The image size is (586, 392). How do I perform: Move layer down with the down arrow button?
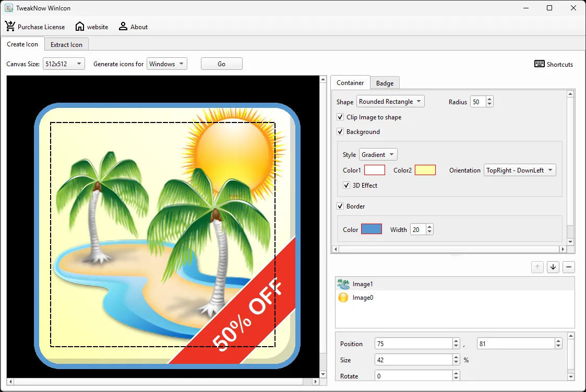553,267
